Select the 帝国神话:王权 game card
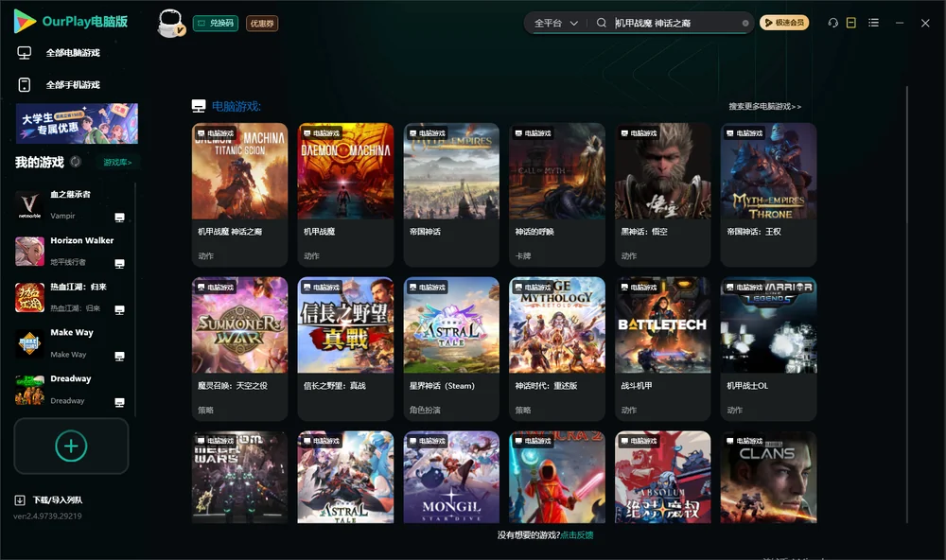The height and width of the screenshot is (560, 946). pyautogui.click(x=768, y=195)
